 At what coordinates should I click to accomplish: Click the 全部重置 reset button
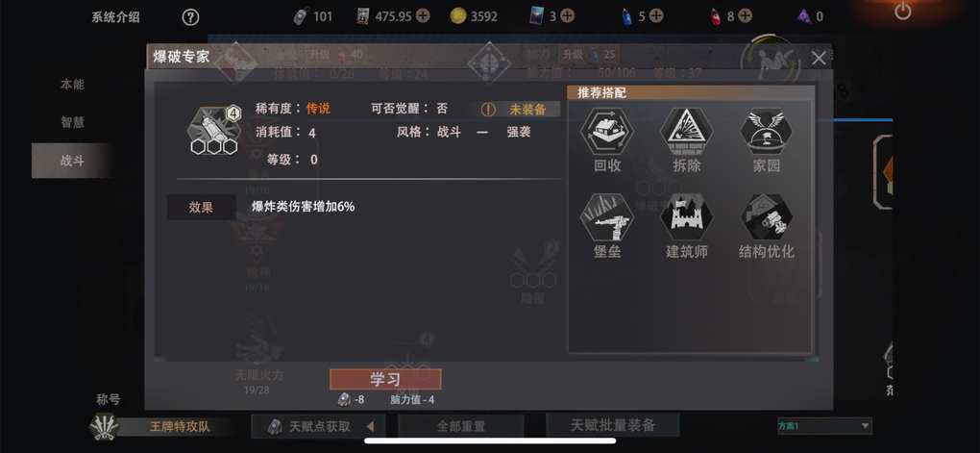(460, 427)
